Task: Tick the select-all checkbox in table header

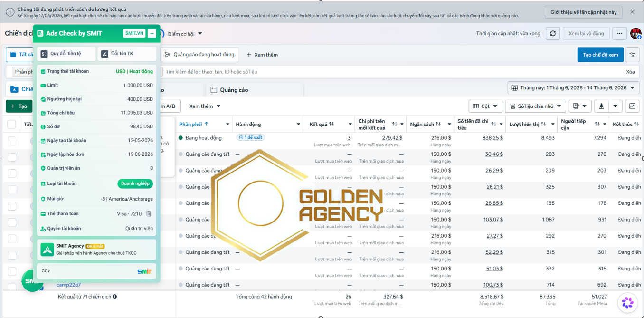Action: (x=11, y=125)
